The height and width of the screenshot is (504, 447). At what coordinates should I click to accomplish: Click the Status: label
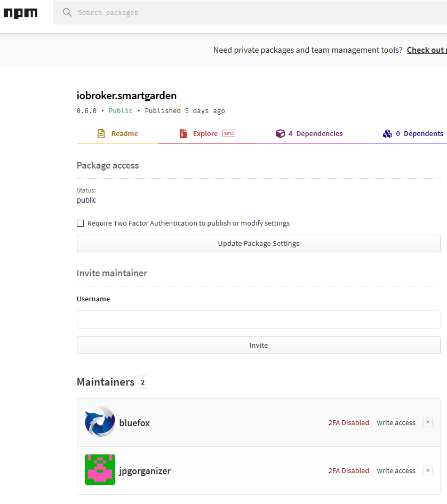click(x=86, y=190)
